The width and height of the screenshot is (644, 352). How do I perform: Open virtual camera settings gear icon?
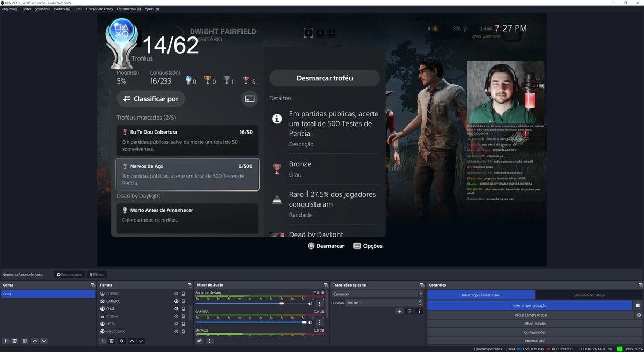pos(639,315)
